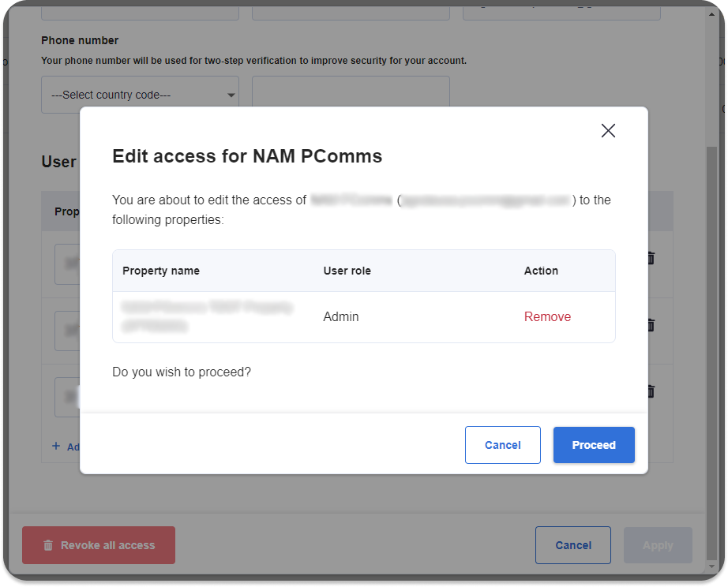Click the first text field at top left
This screenshot has height=587, width=728.
pyautogui.click(x=140, y=11)
